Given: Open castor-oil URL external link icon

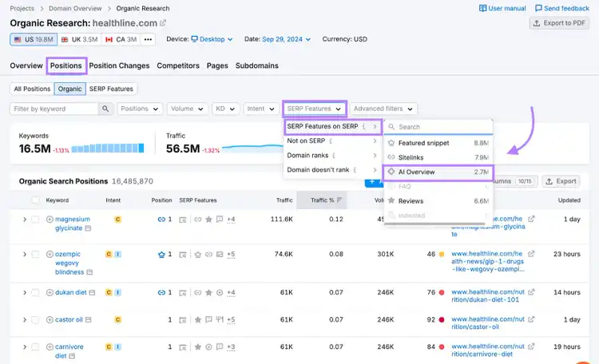Looking at the screenshot, I should [531, 319].
